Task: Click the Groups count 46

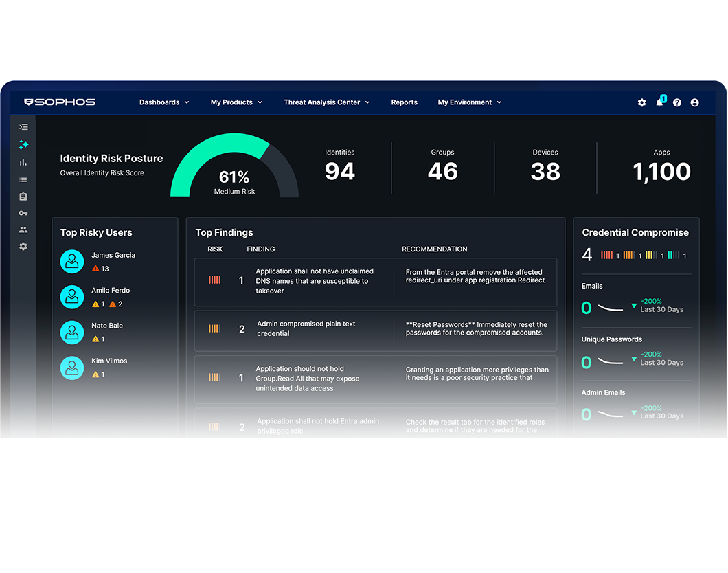Action: click(x=443, y=171)
